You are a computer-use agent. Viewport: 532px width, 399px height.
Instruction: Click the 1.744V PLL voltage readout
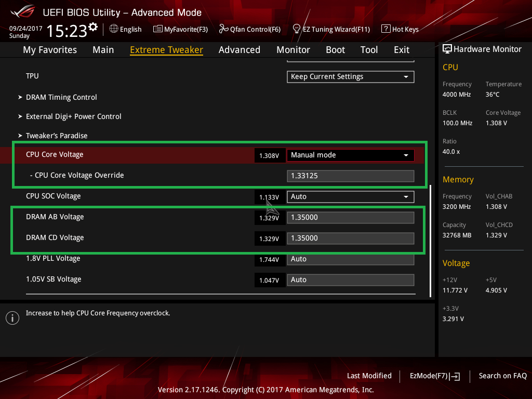coord(269,260)
